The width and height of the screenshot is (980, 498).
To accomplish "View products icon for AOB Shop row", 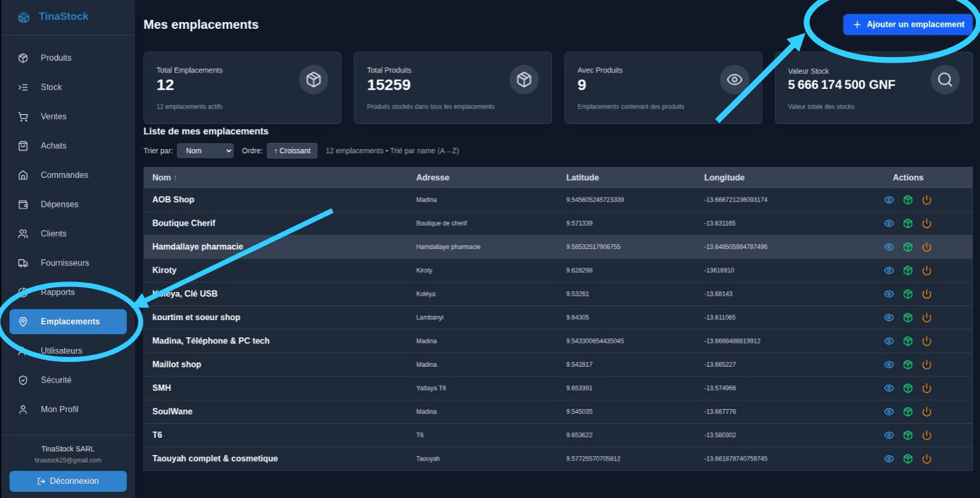I will [x=908, y=200].
